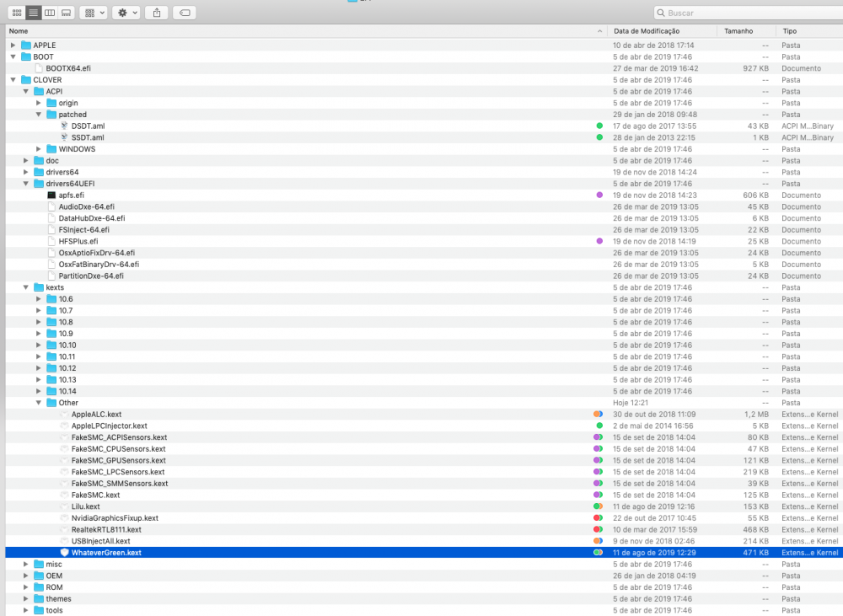Collapse the ACPI folder disclosure triangle

pyautogui.click(x=26, y=91)
